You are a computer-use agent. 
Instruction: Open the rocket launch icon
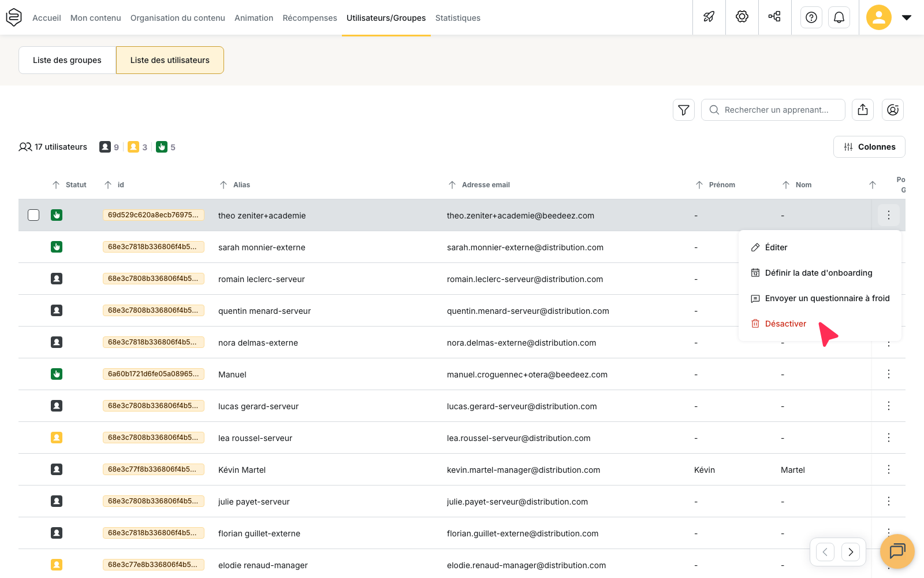click(709, 17)
